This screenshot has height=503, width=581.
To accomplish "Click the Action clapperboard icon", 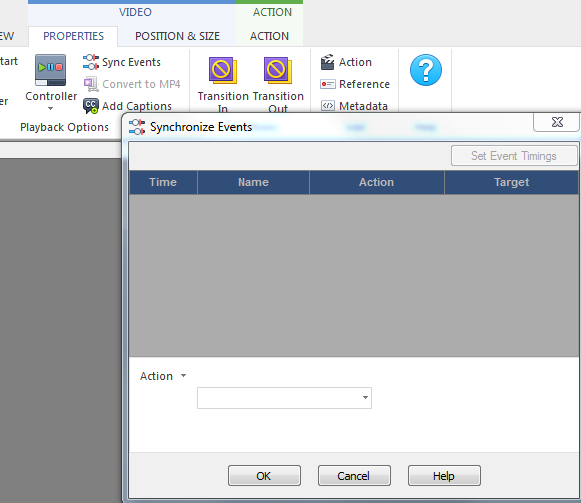I will point(327,62).
